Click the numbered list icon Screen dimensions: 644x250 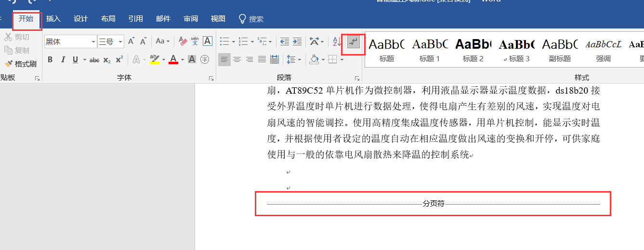point(243,42)
